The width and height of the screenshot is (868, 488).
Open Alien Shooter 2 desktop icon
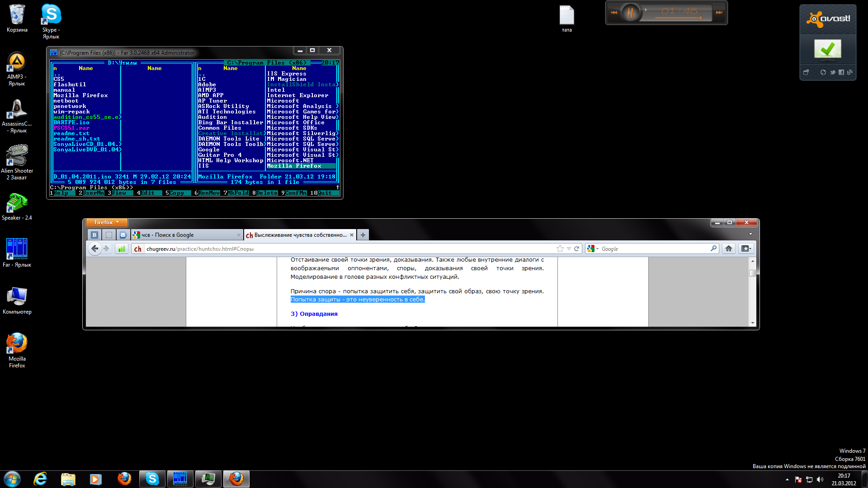(x=17, y=162)
